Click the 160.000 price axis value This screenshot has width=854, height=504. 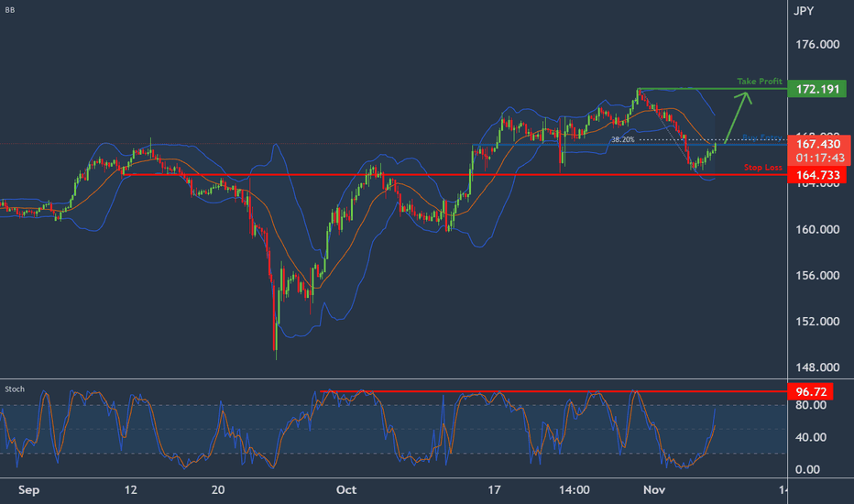817,229
